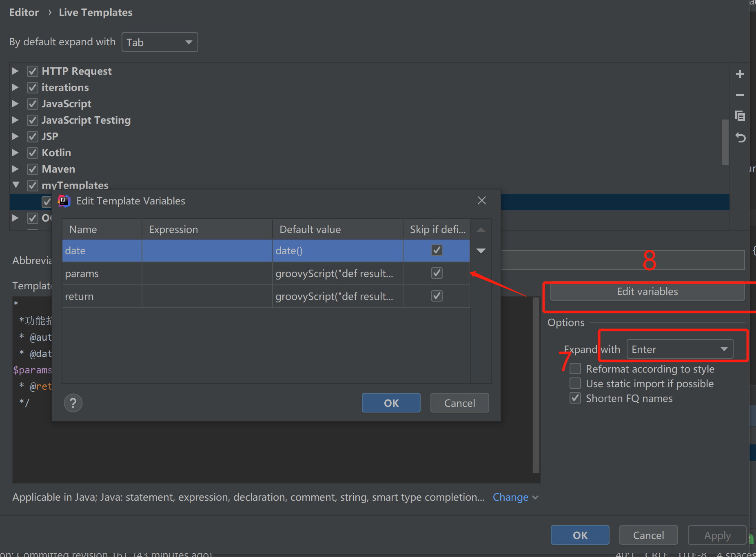Screen dimensions: 756x557
Task: Enable Reformat according to style
Action: tap(575, 368)
